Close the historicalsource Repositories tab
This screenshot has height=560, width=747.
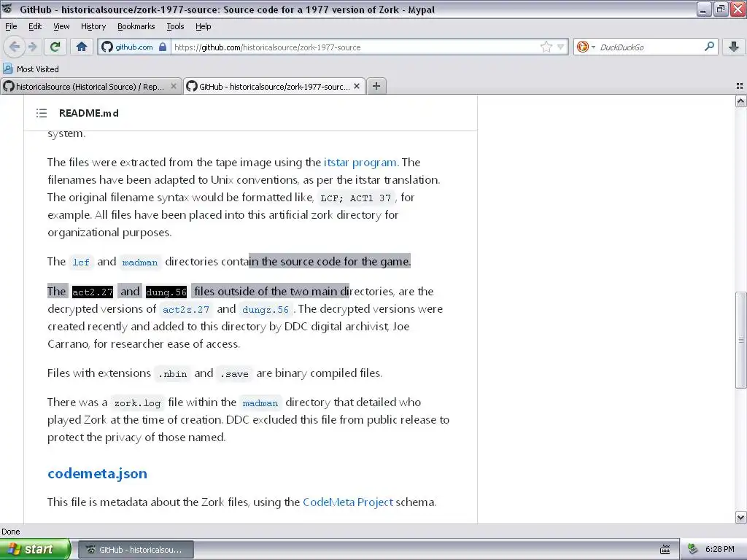pos(174,86)
